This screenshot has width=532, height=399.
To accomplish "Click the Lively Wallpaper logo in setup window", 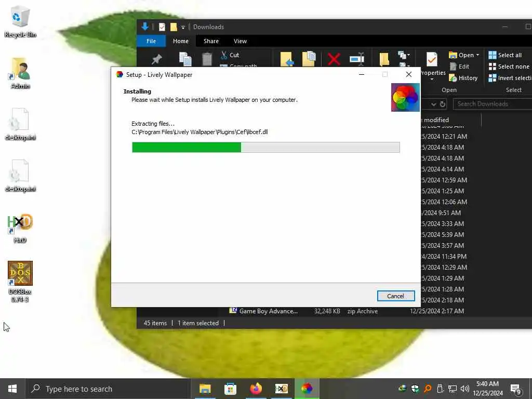I will tap(405, 97).
